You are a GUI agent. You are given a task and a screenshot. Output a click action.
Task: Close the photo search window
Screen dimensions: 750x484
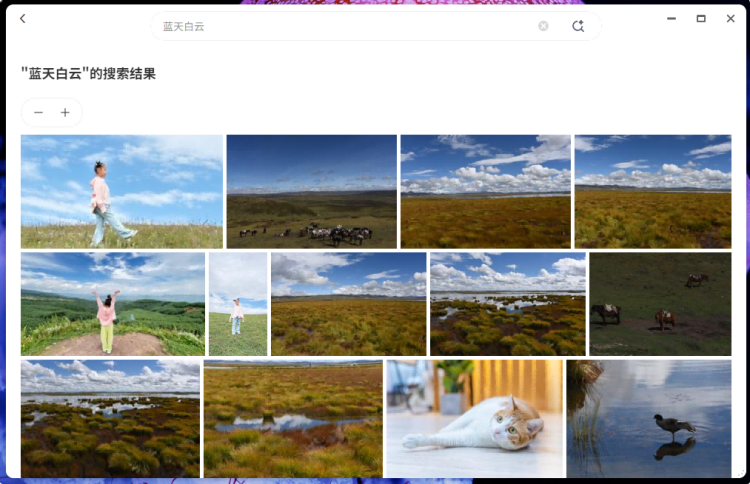(730, 18)
